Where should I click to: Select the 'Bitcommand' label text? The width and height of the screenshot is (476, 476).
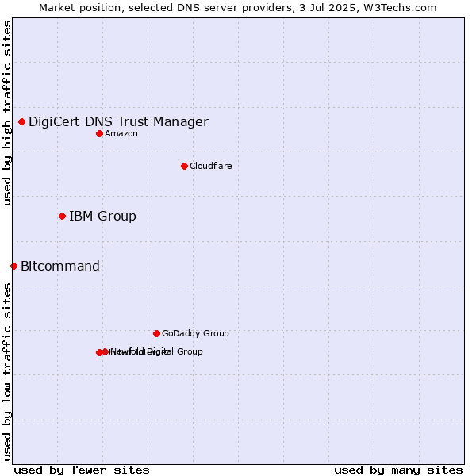click(x=60, y=267)
